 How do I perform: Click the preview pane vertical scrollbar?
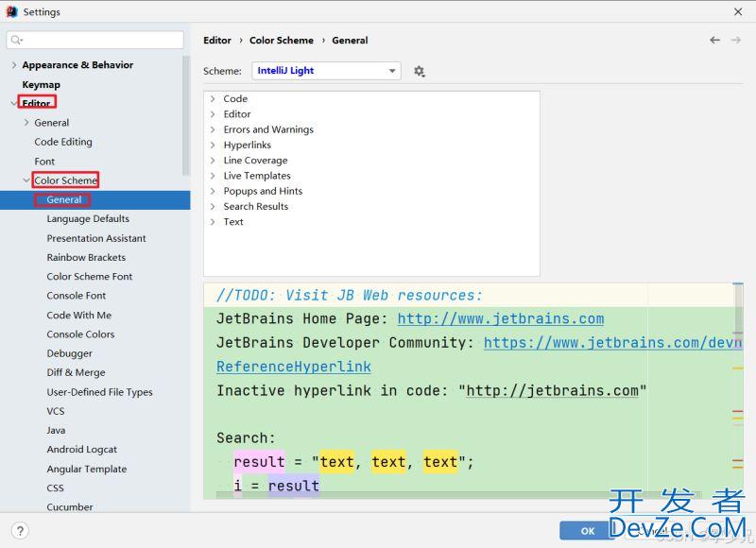pos(738,307)
